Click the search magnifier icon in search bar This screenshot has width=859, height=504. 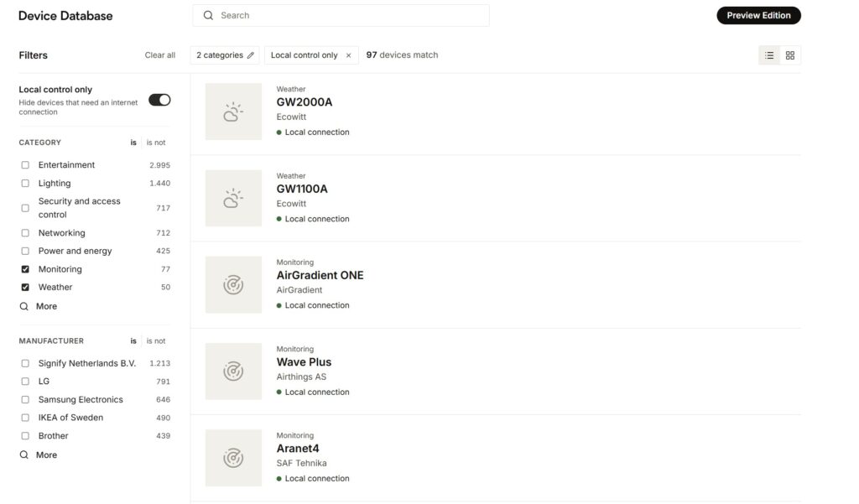tap(208, 15)
